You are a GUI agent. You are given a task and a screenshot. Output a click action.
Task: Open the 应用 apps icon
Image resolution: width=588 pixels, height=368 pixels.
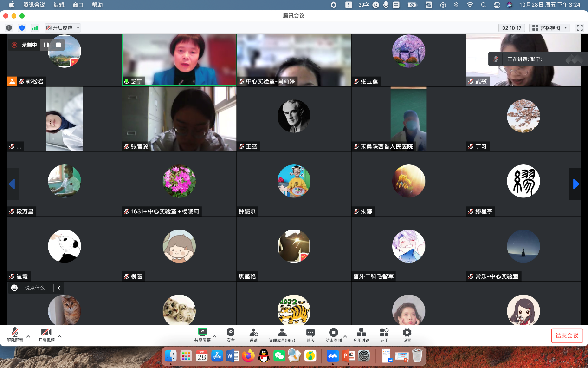[x=384, y=332]
